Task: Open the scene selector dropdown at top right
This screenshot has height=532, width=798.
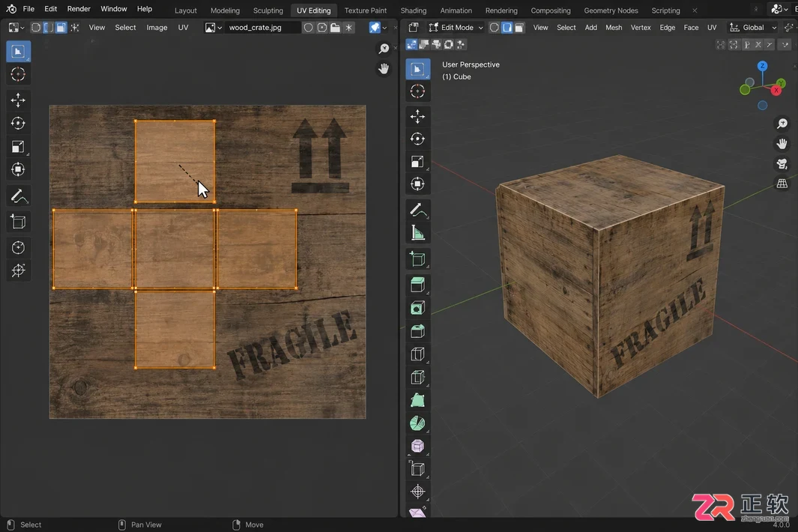Action: 779,9
